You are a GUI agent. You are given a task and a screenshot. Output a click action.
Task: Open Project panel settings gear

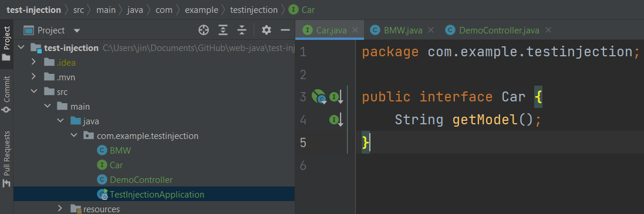(267, 30)
